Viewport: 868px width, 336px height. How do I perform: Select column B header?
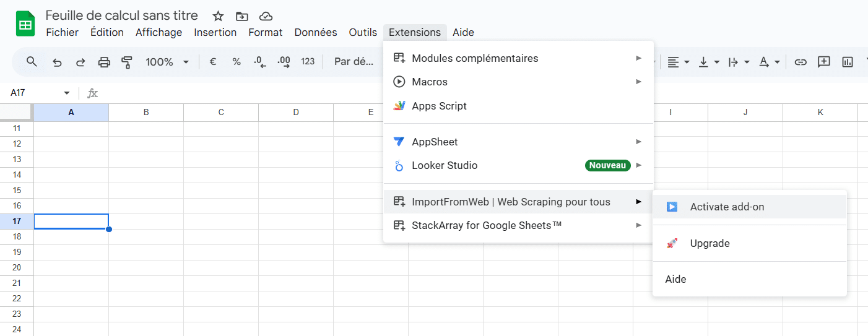(146, 112)
